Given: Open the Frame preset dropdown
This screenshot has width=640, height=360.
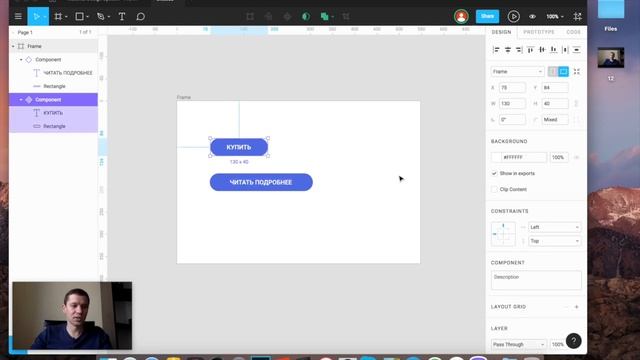Looking at the screenshot, I should pyautogui.click(x=517, y=71).
